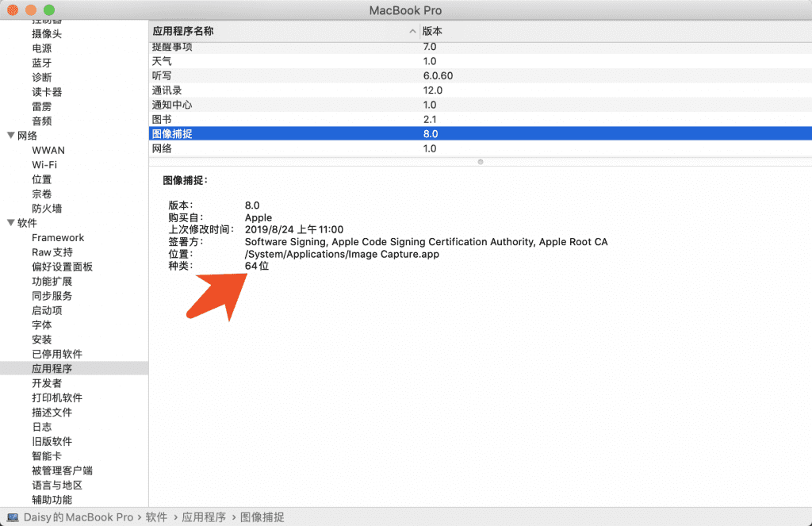The width and height of the screenshot is (812, 526).
Task: Collapse the 软件 section in the sidebar
Action: click(x=9, y=223)
